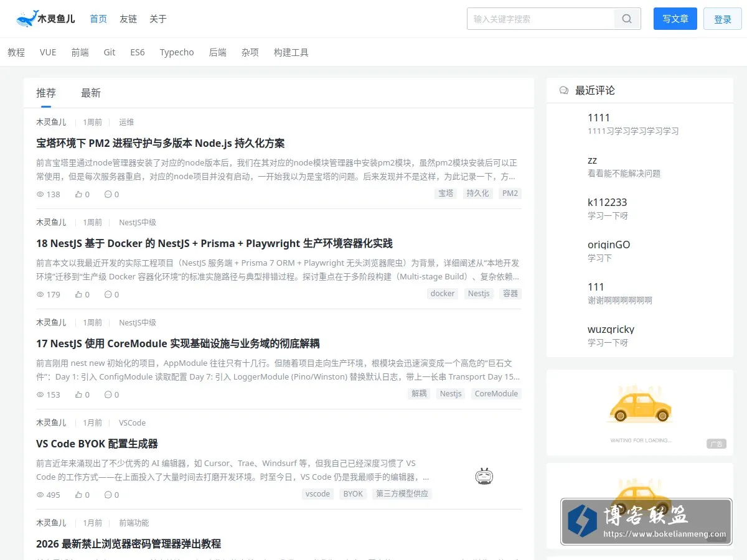Open comment by originGO

[609, 245]
